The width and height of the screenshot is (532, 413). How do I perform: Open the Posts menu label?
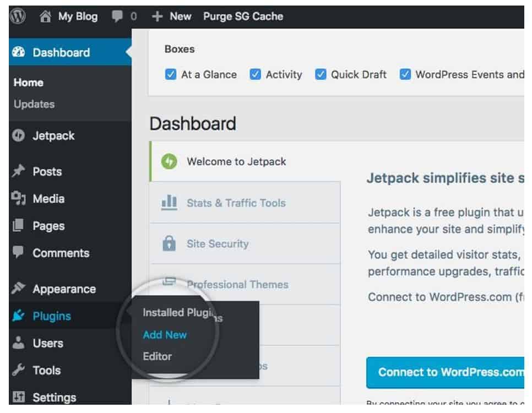pos(47,171)
